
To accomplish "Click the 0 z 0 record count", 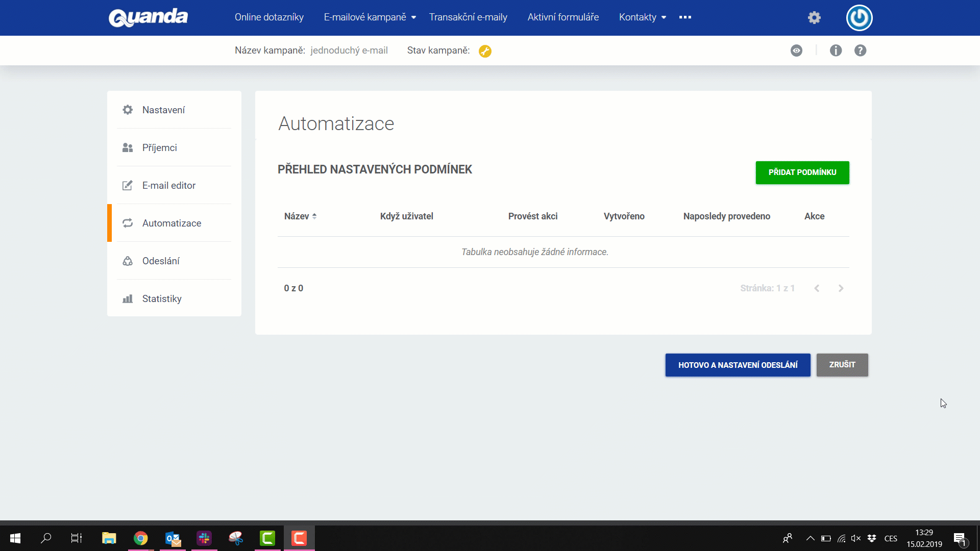I will coord(293,288).
